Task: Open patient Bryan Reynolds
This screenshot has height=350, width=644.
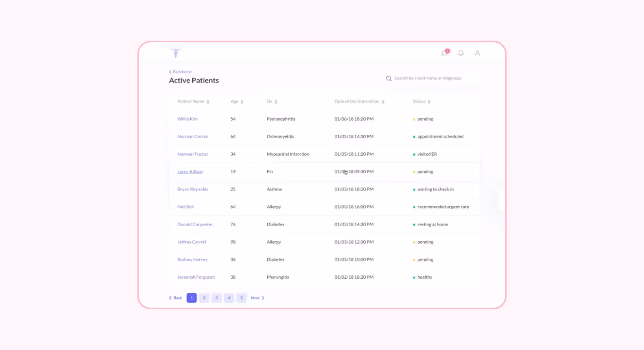Action: [193, 189]
